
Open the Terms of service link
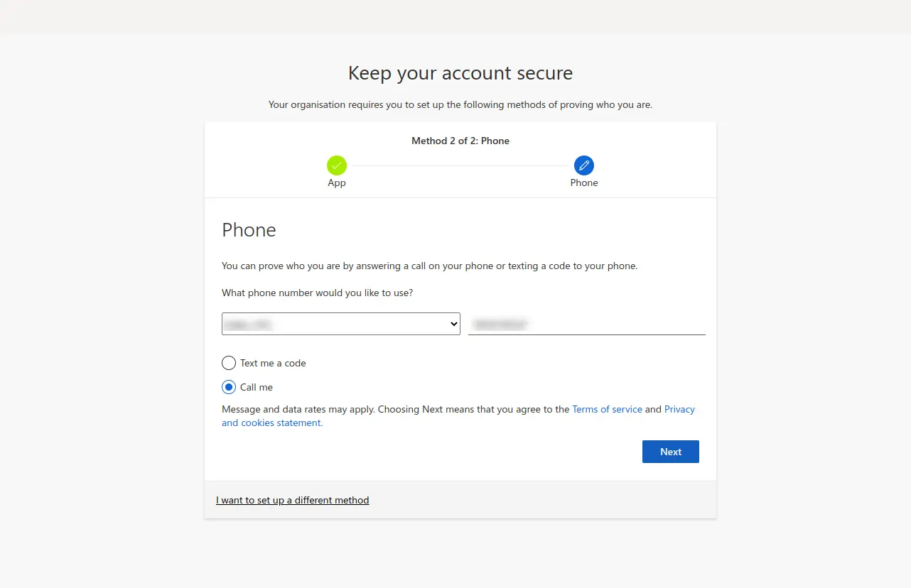tap(607, 409)
